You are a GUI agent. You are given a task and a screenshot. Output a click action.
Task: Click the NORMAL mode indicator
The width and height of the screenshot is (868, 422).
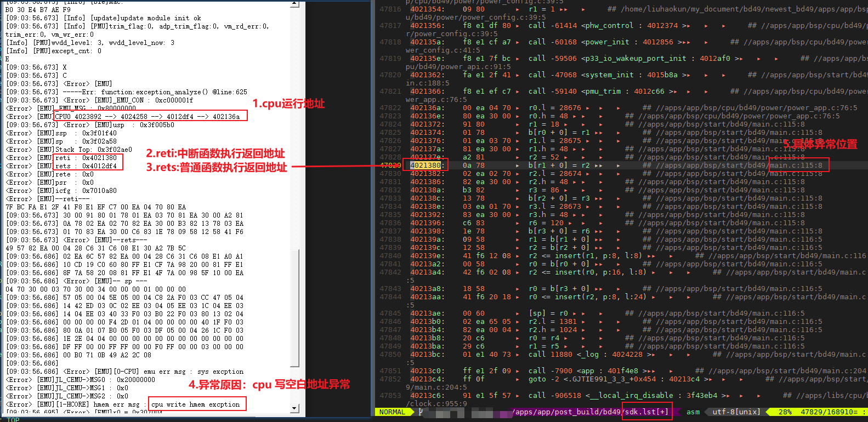(x=392, y=412)
